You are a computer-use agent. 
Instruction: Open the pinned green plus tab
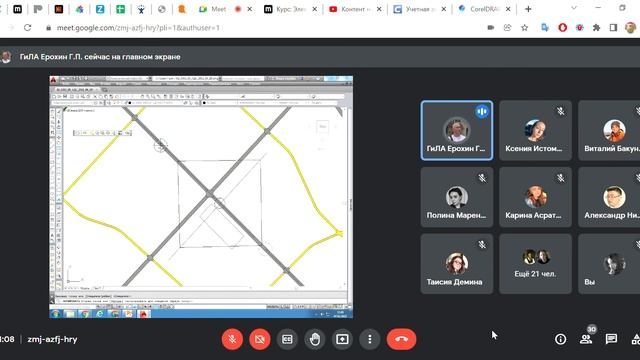tap(120, 9)
